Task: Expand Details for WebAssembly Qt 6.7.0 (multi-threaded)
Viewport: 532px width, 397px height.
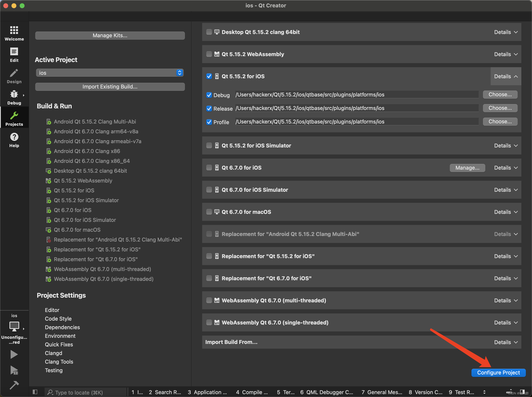Action: click(x=506, y=300)
